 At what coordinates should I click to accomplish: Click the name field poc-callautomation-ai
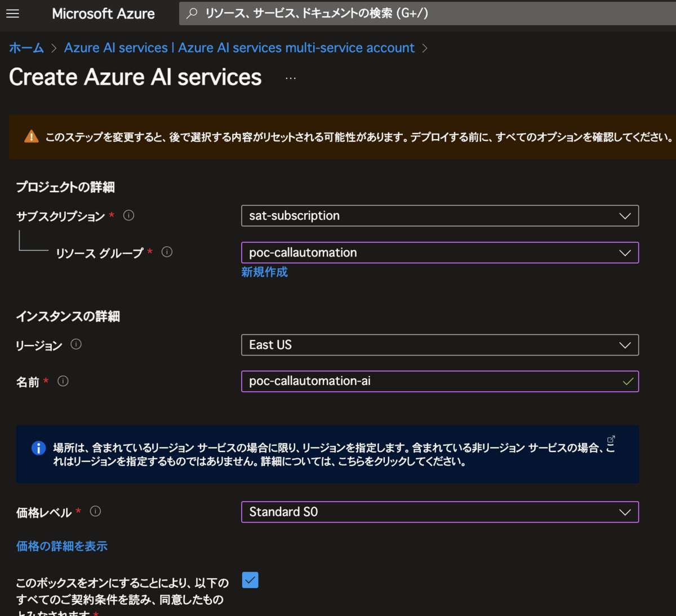[x=440, y=381]
